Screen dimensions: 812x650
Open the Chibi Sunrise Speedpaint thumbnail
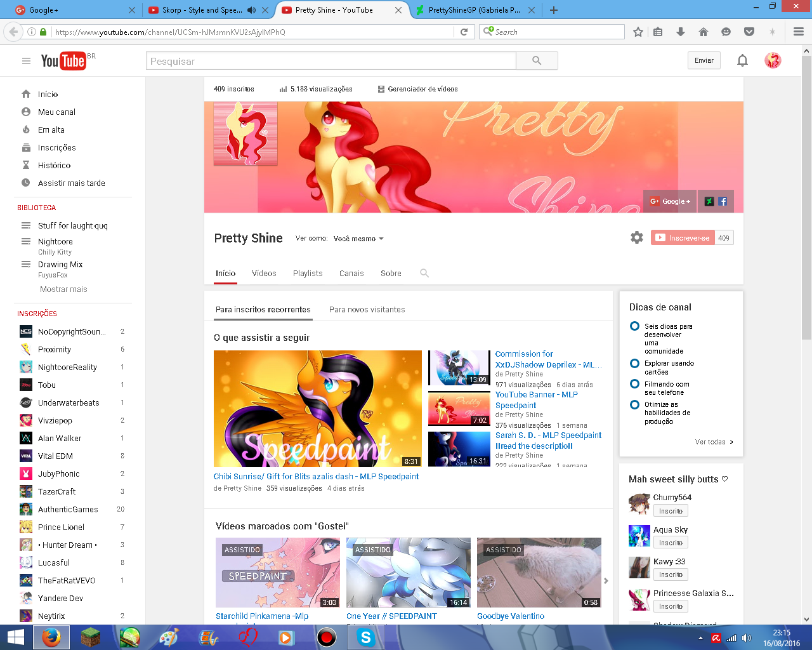[x=317, y=409]
